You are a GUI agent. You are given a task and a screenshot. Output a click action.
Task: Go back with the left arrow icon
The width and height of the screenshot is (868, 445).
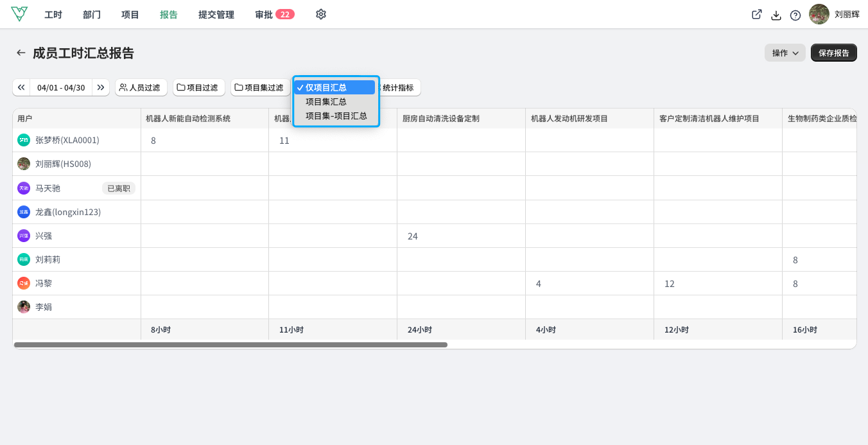tap(21, 53)
